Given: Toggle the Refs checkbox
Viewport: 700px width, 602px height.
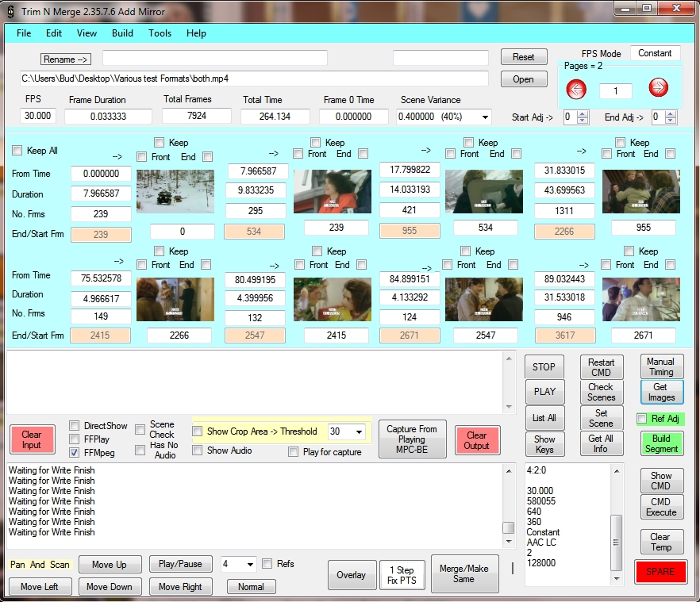Looking at the screenshot, I should click(267, 564).
